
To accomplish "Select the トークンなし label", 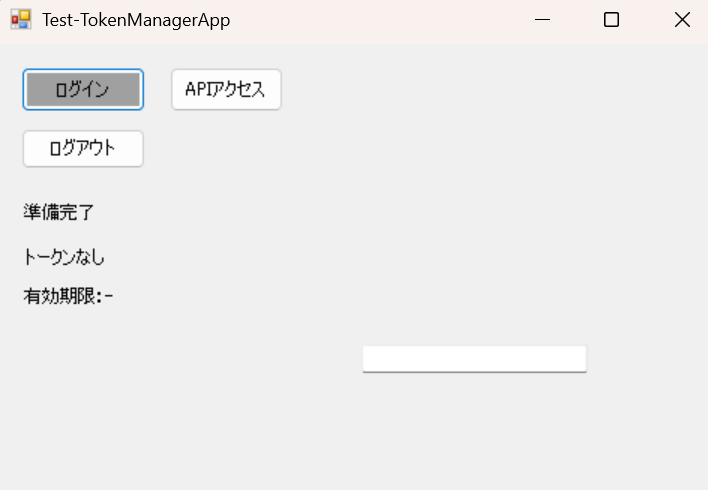I will click(64, 257).
